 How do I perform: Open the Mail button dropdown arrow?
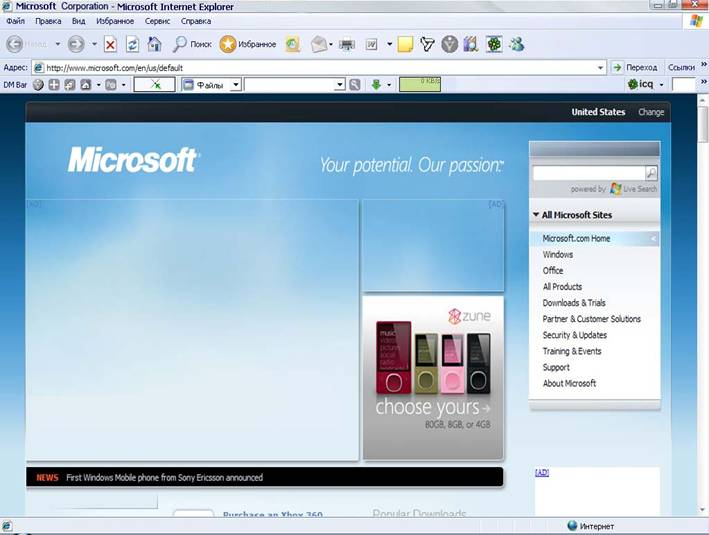click(331, 44)
